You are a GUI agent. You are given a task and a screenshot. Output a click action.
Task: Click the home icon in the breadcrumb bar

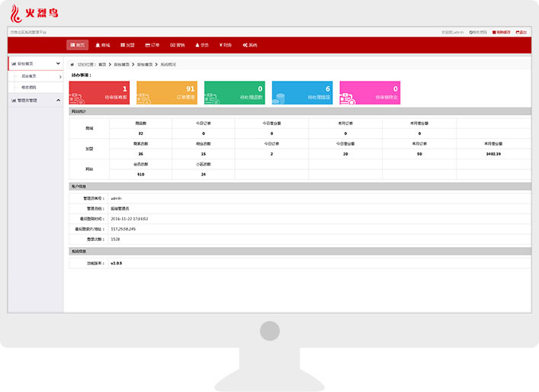point(72,65)
